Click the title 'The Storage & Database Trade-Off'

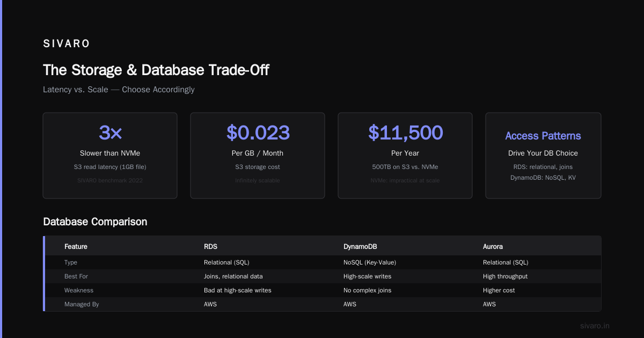point(156,70)
